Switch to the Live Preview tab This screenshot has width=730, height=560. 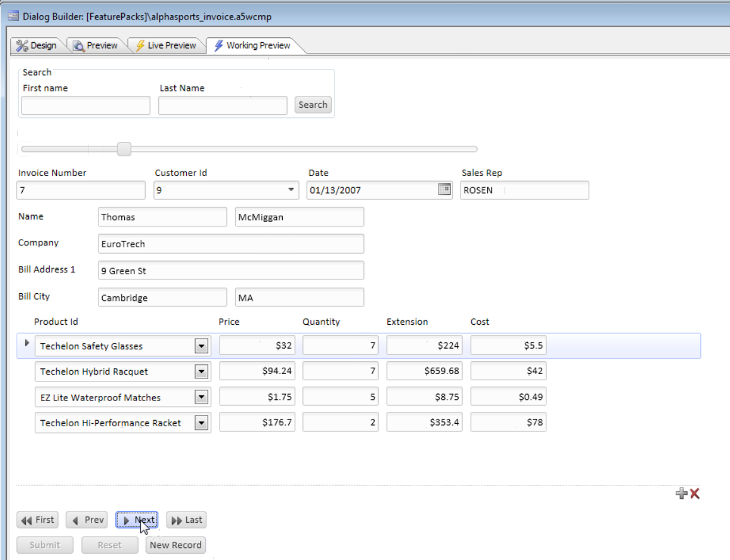pos(166,45)
